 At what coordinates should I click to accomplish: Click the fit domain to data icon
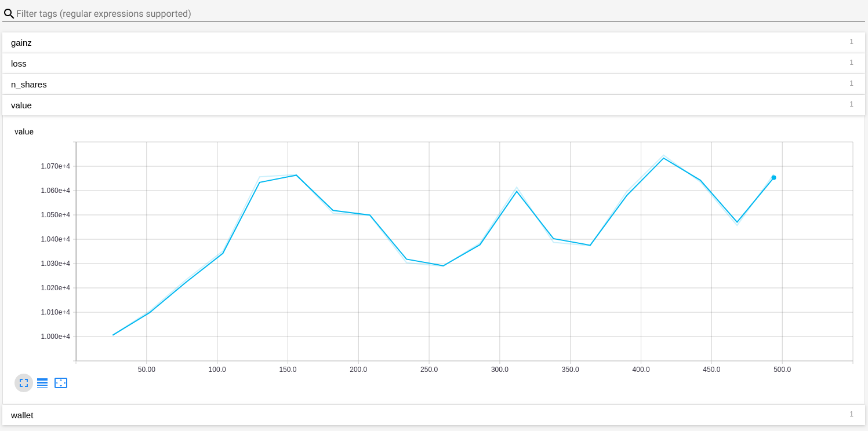tap(61, 383)
